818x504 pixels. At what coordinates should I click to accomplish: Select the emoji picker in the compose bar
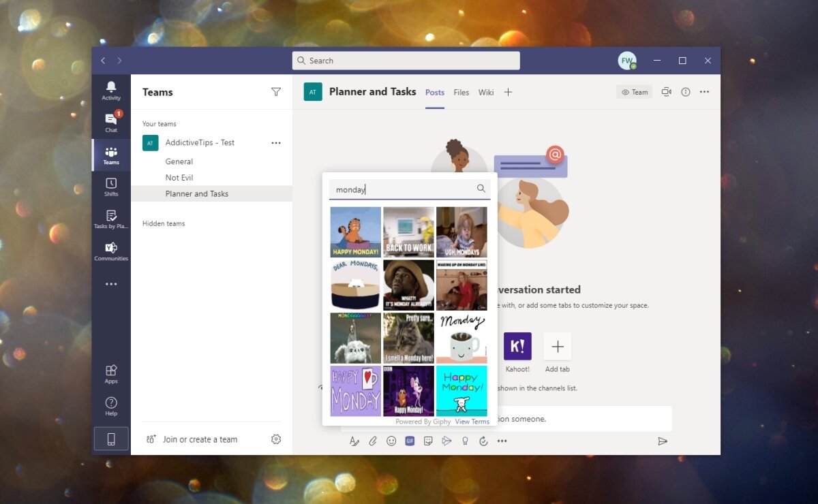[x=391, y=441]
